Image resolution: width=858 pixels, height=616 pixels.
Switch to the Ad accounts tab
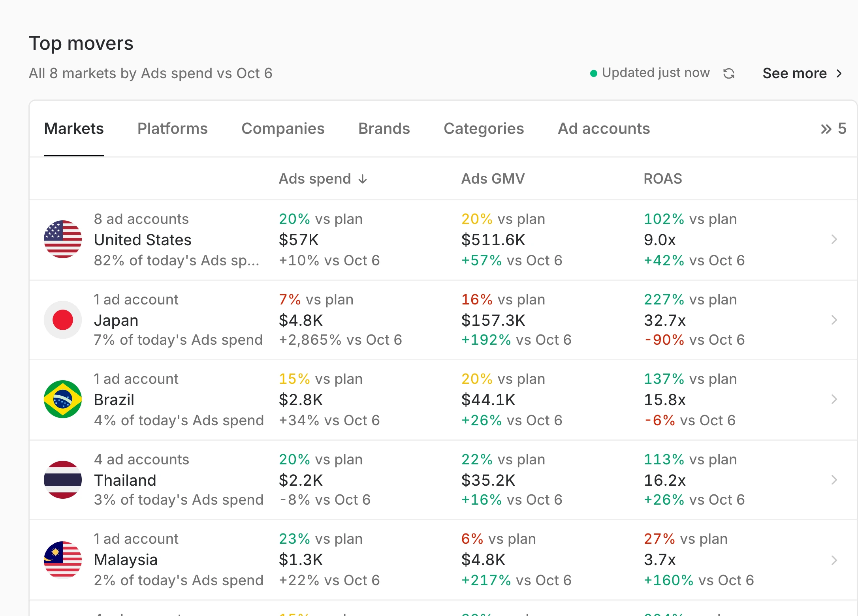point(604,129)
